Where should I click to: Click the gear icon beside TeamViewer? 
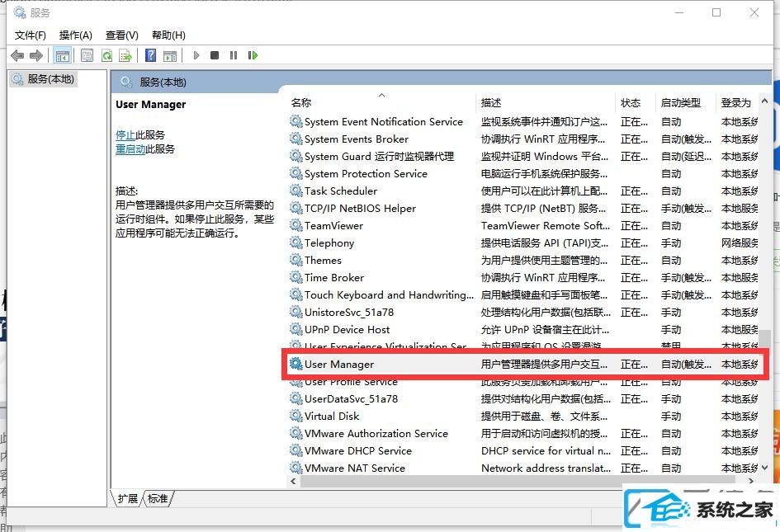click(296, 225)
